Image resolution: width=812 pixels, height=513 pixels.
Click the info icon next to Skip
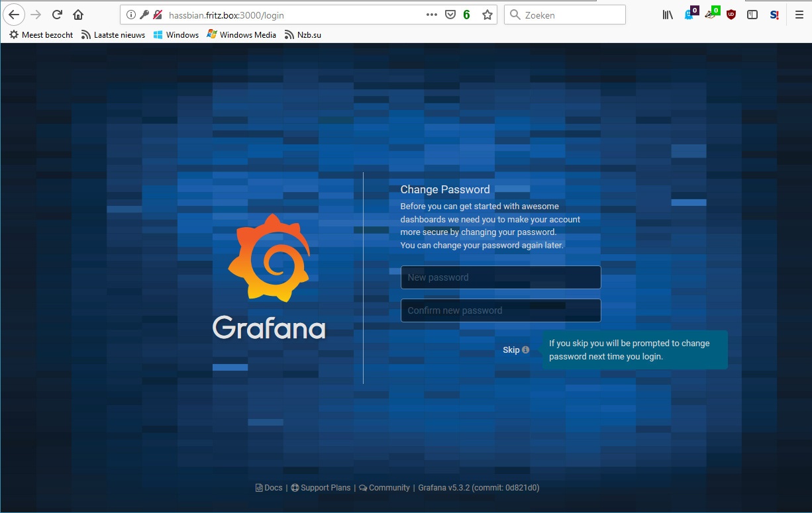[x=525, y=350]
